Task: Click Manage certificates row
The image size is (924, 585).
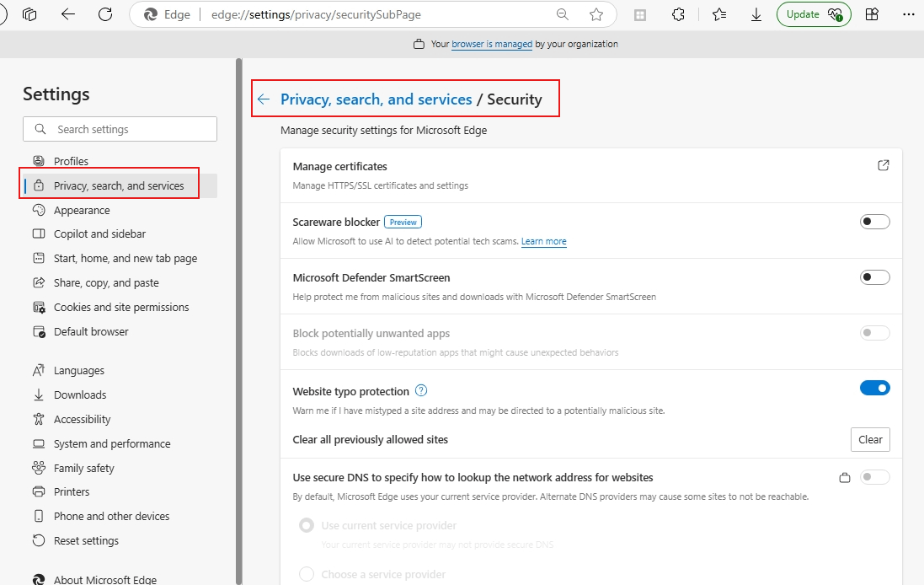Action: coord(591,175)
